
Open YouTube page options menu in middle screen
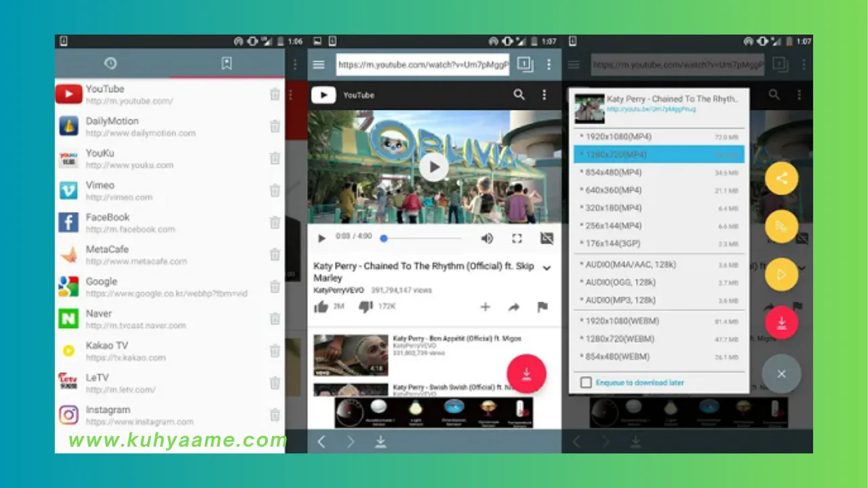coord(544,95)
